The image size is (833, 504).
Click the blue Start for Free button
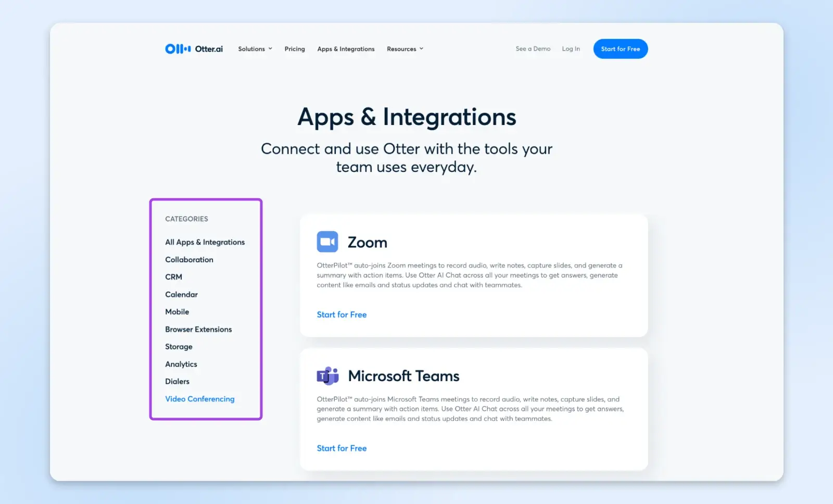tap(621, 49)
